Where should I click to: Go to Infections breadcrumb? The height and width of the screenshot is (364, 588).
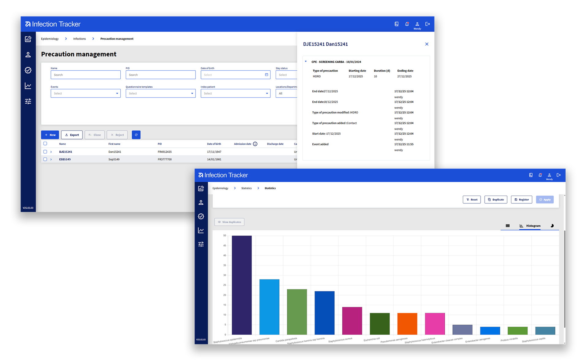coord(79,39)
